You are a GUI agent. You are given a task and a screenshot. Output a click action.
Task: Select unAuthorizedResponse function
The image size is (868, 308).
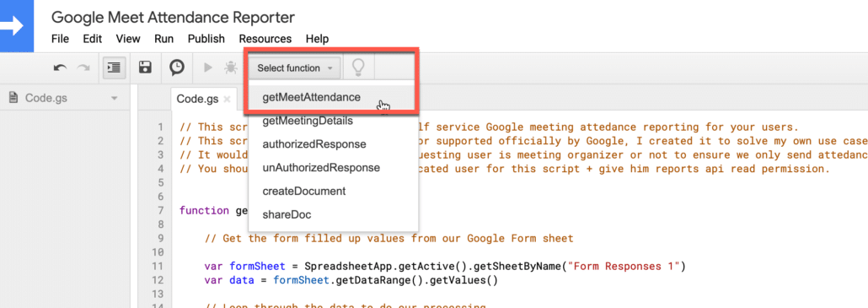pyautogui.click(x=333, y=167)
